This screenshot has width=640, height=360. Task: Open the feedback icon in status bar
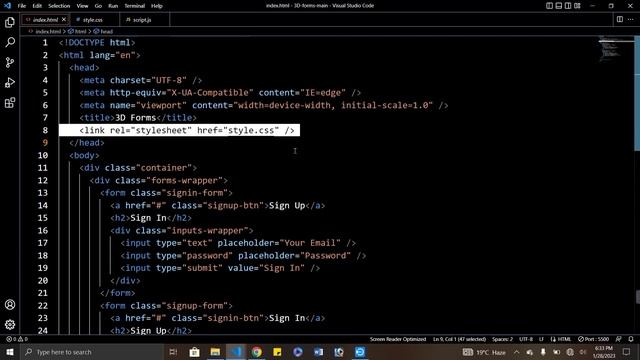click(x=619, y=339)
